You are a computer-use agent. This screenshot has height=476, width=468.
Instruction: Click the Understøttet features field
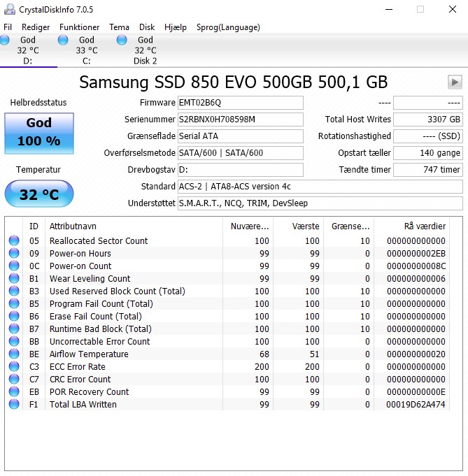pos(320,203)
